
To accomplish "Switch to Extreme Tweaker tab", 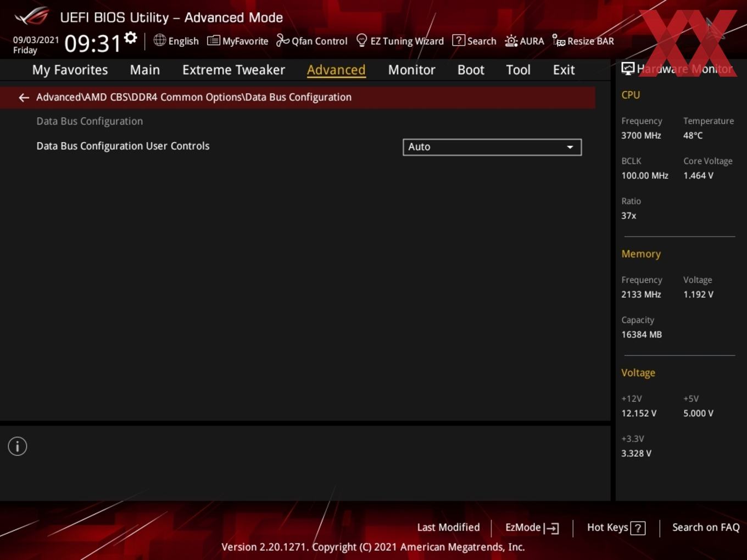I will tap(233, 70).
